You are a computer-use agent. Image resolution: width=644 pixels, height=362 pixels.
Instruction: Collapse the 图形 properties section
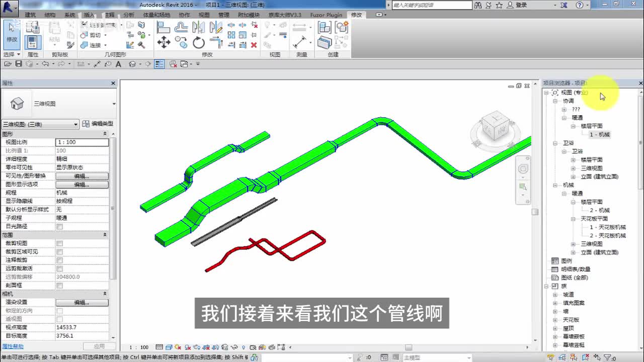[x=105, y=134]
